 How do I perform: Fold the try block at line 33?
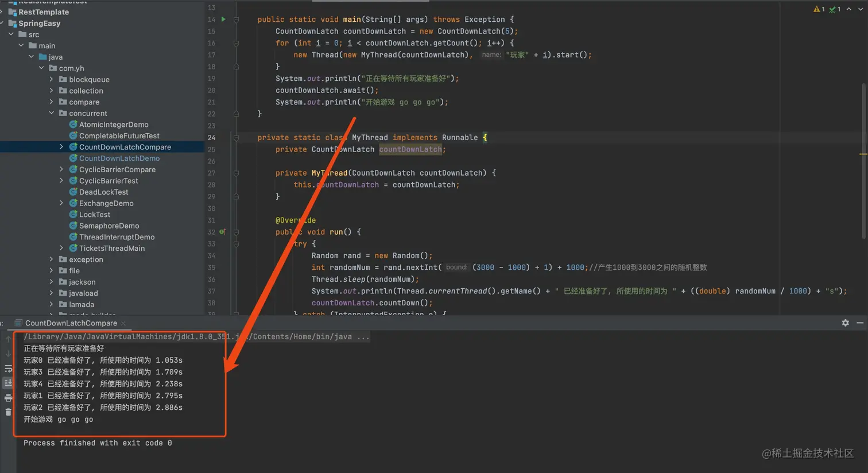pos(236,244)
